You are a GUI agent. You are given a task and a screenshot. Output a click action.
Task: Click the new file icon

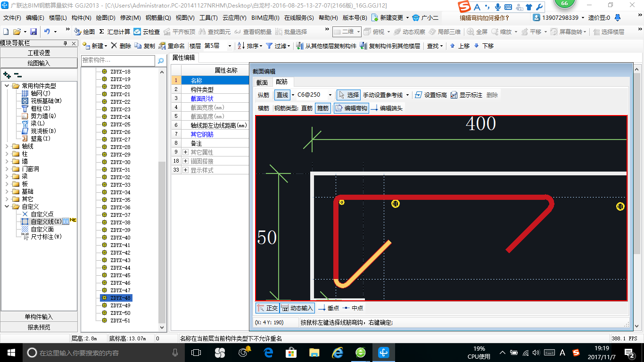[x=6, y=32]
